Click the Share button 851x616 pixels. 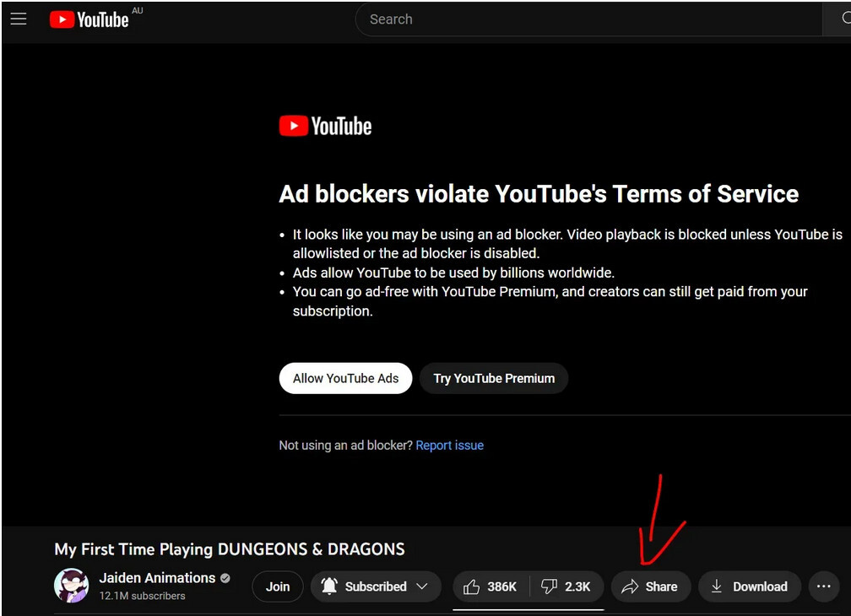coord(651,586)
